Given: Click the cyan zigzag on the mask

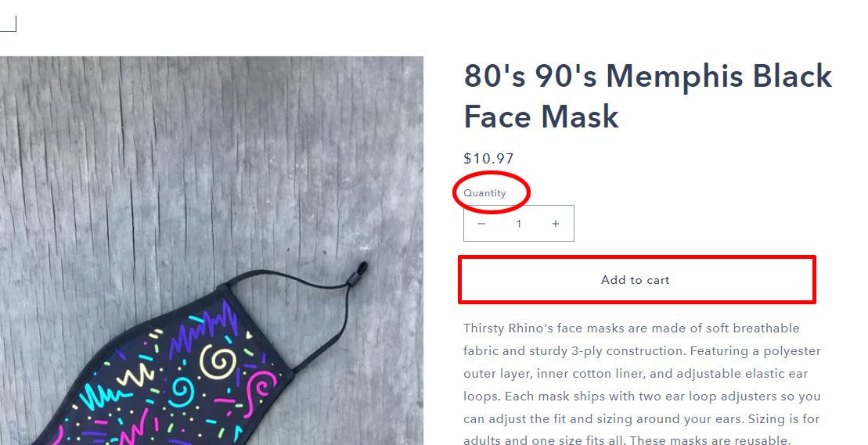Looking at the screenshot, I should (100, 393).
